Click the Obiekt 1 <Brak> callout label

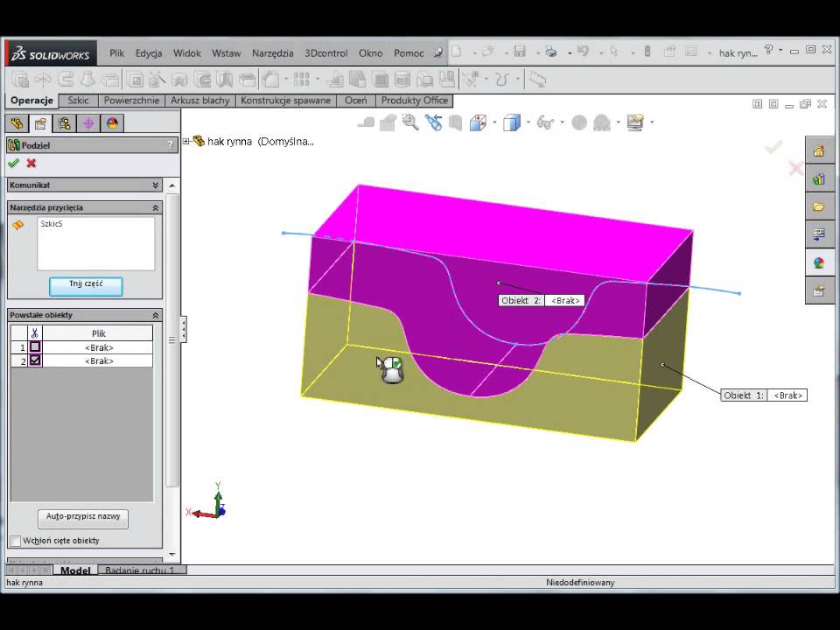(x=764, y=395)
